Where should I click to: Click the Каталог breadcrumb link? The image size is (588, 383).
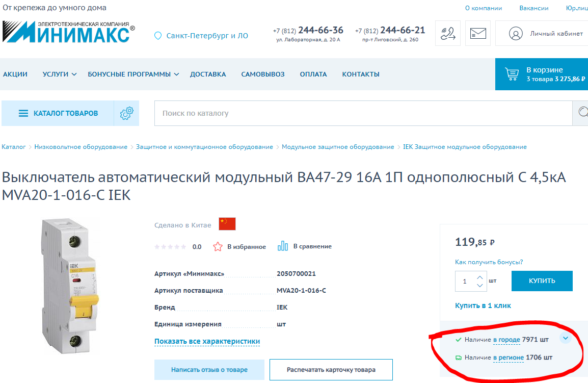point(13,147)
